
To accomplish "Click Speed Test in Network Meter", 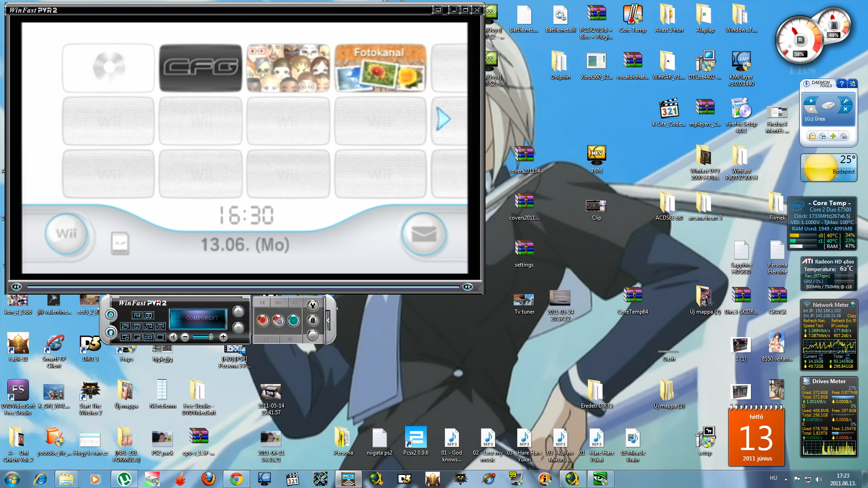I will coord(813,326).
